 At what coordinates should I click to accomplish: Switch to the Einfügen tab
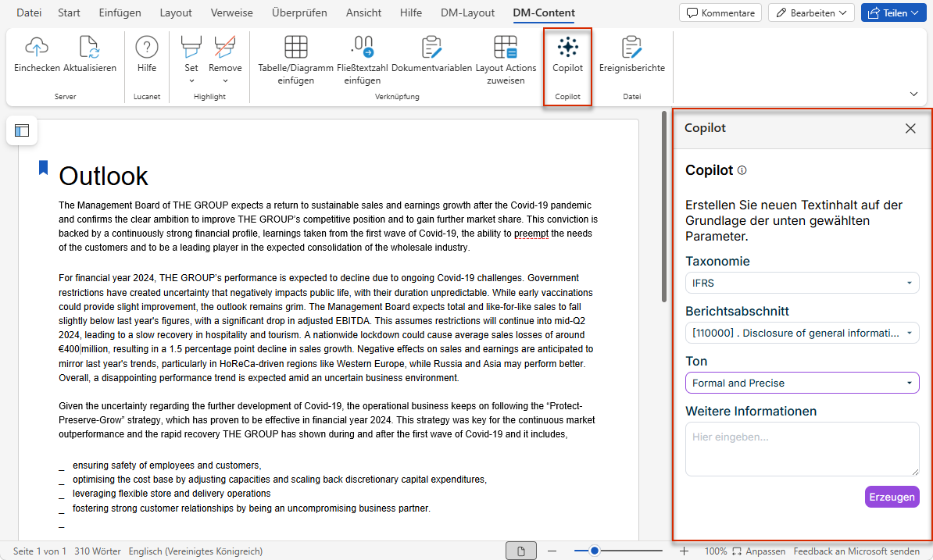tap(120, 12)
